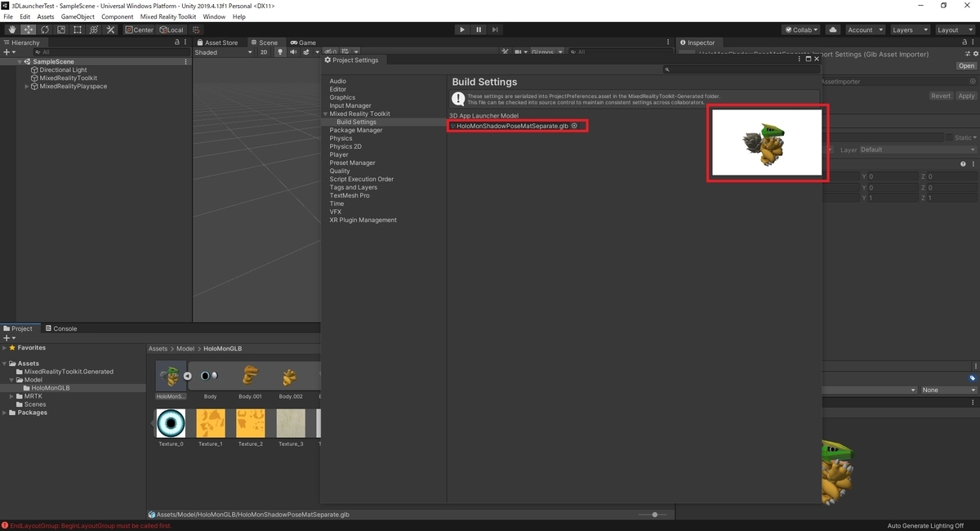The height and width of the screenshot is (531, 980).
Task: Toggle 2D view in Scene
Action: (x=264, y=52)
